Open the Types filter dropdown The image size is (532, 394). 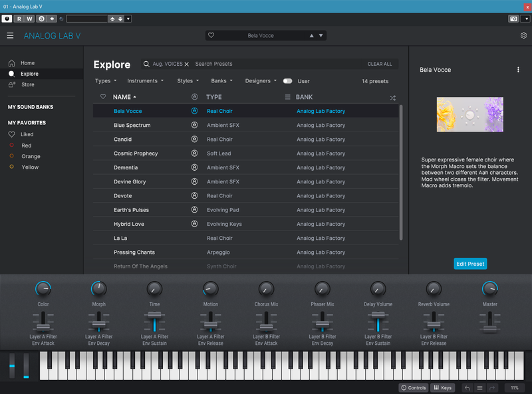coord(106,81)
